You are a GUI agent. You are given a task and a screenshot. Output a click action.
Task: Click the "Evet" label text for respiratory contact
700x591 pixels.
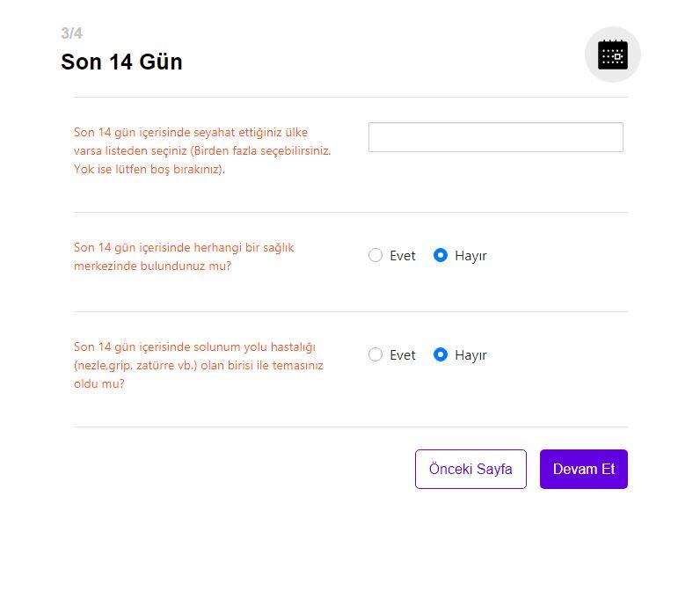click(403, 355)
